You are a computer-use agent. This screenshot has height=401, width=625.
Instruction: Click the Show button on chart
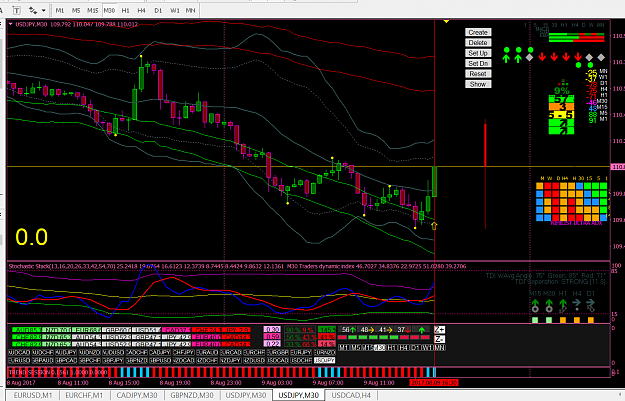coord(478,84)
